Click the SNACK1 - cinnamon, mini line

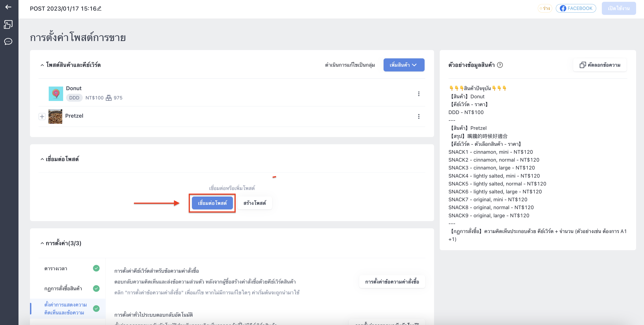point(490,152)
